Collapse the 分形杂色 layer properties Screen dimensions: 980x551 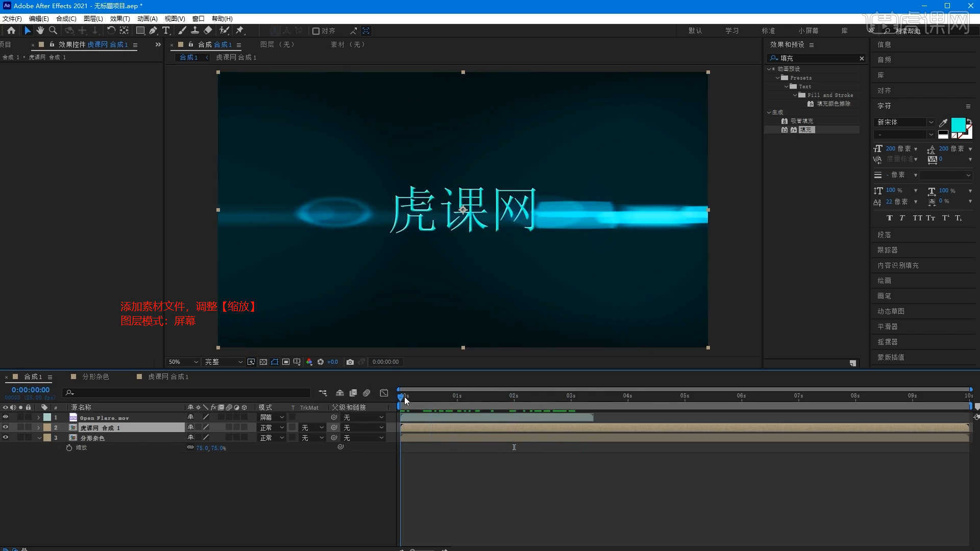coord(39,438)
